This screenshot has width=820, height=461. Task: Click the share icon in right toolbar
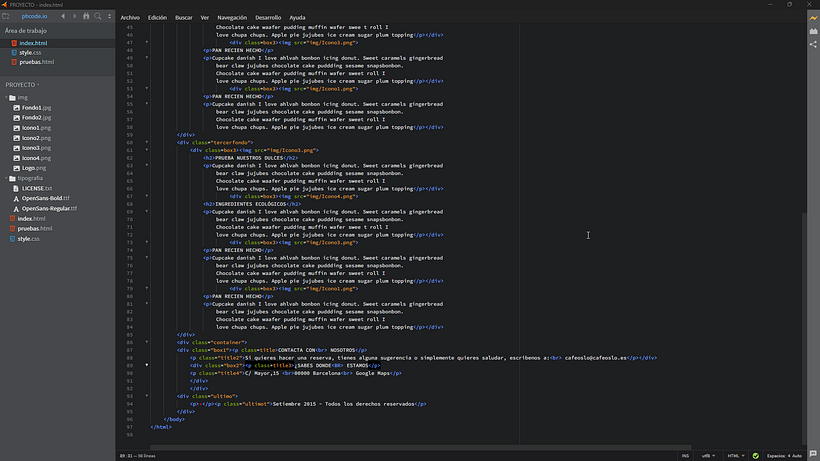(x=813, y=44)
